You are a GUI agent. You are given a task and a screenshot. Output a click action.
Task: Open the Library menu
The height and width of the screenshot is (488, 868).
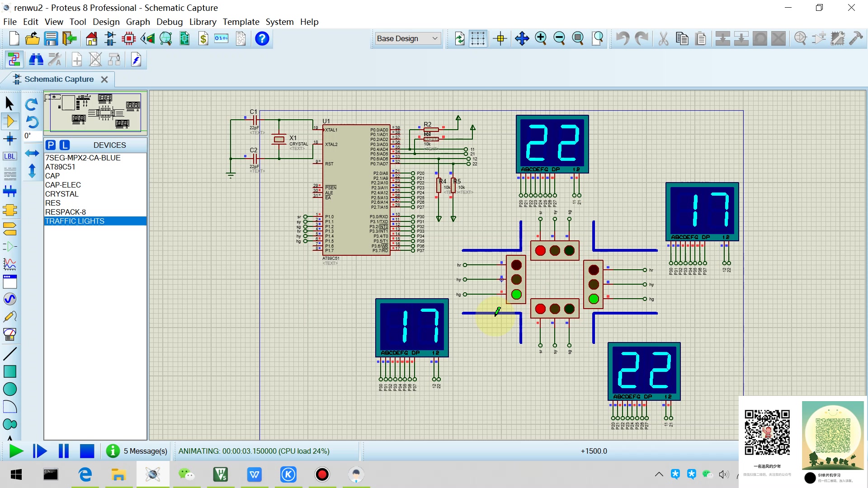tap(202, 21)
